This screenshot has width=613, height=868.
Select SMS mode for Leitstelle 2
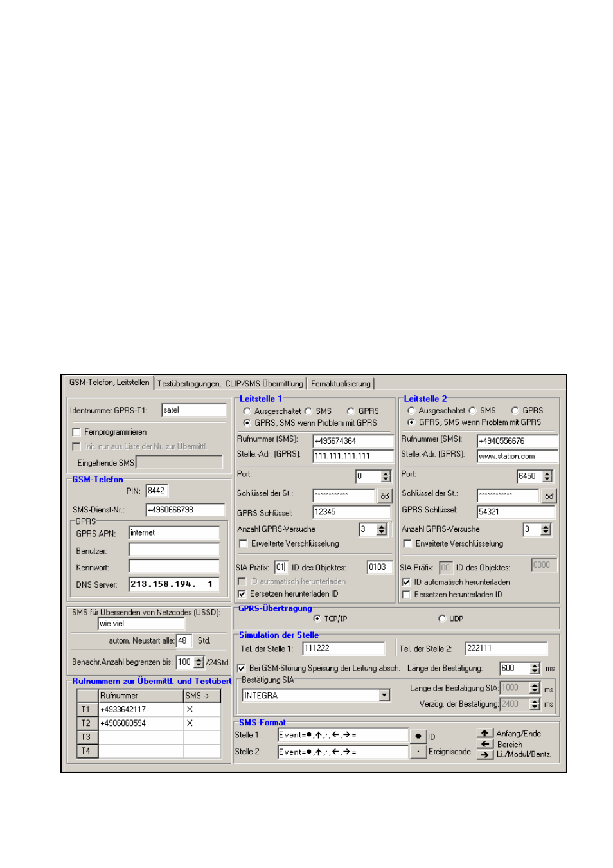click(472, 410)
